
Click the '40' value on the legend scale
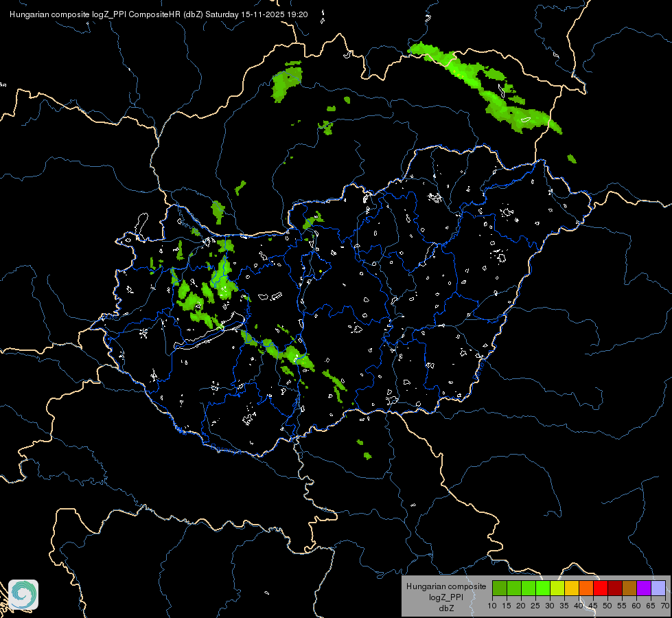coord(579,606)
